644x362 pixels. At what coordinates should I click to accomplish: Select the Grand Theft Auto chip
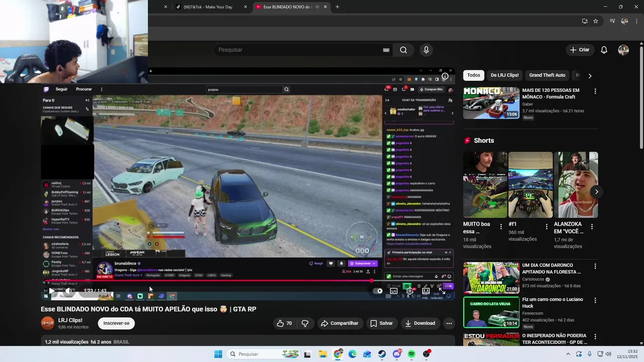coord(547,75)
